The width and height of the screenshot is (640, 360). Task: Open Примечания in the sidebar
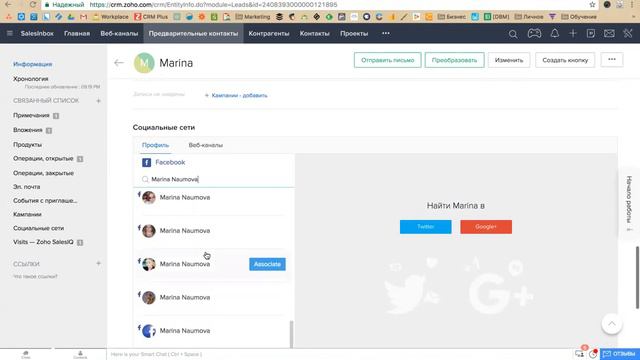tap(31, 116)
